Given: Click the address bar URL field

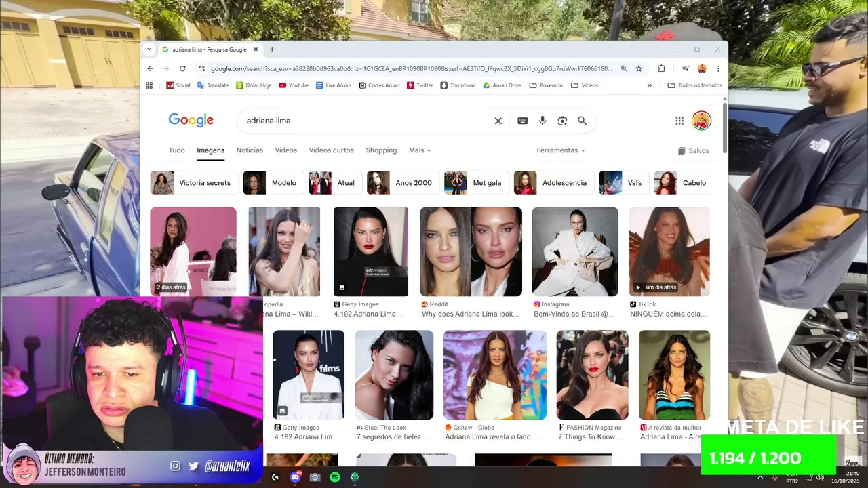Looking at the screenshot, I should tap(411, 68).
